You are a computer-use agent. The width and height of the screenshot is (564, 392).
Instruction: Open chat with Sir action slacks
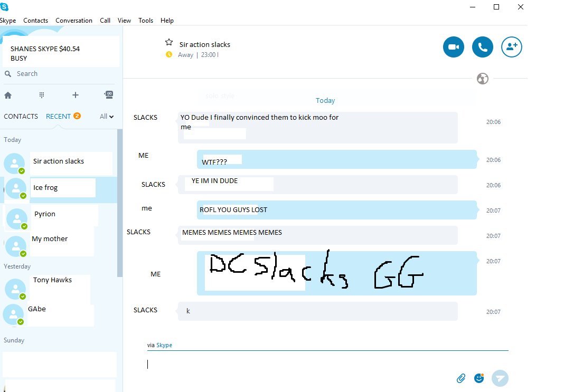point(58,164)
